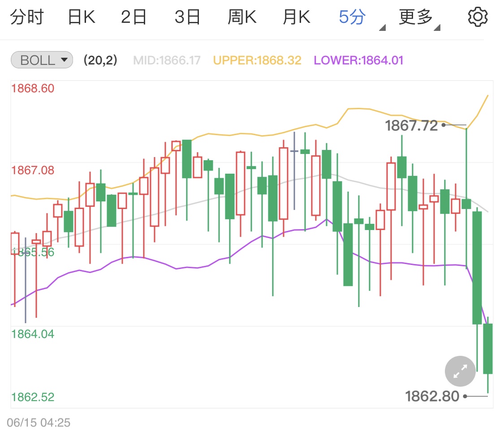Click the 1862.52 price axis label
504x431 pixels.
coord(33,397)
